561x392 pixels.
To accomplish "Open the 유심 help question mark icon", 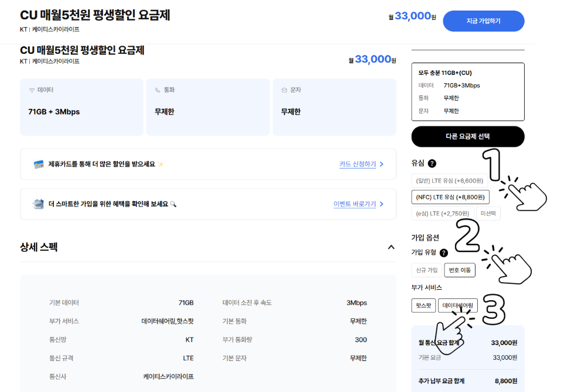I will pyautogui.click(x=432, y=163).
